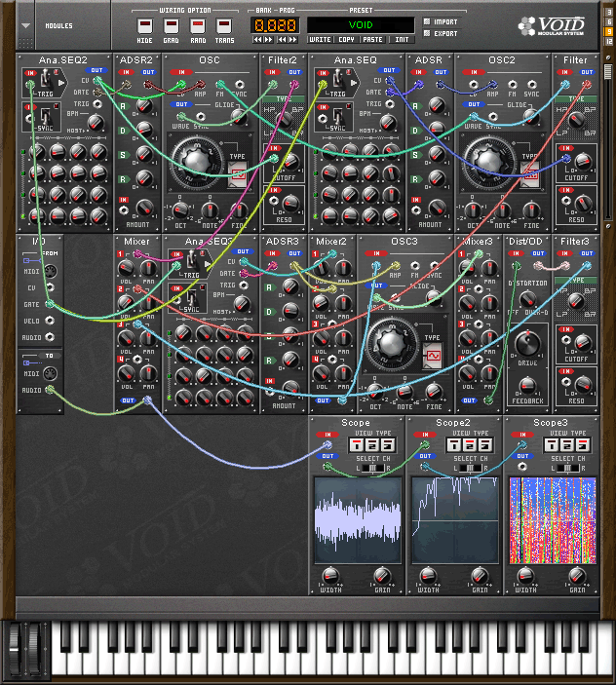The width and height of the screenshot is (616, 685).
Task: Select Scope view type 2
Action: point(371,445)
